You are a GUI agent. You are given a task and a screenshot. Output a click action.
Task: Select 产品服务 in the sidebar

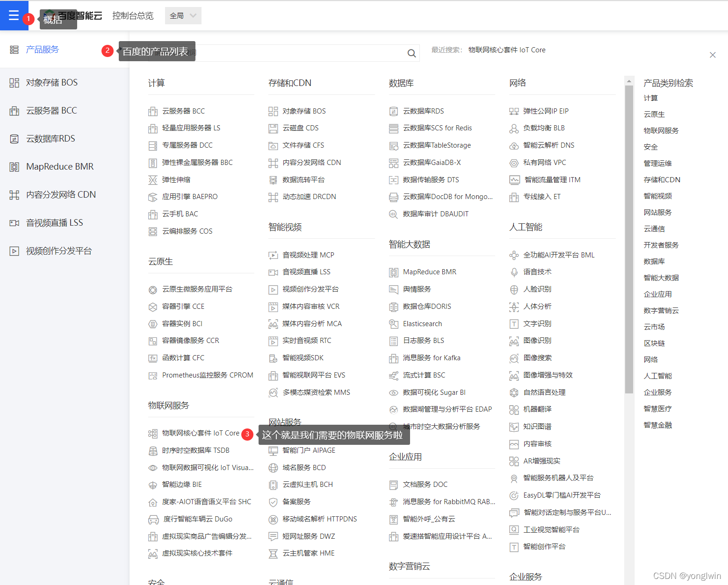pos(43,50)
